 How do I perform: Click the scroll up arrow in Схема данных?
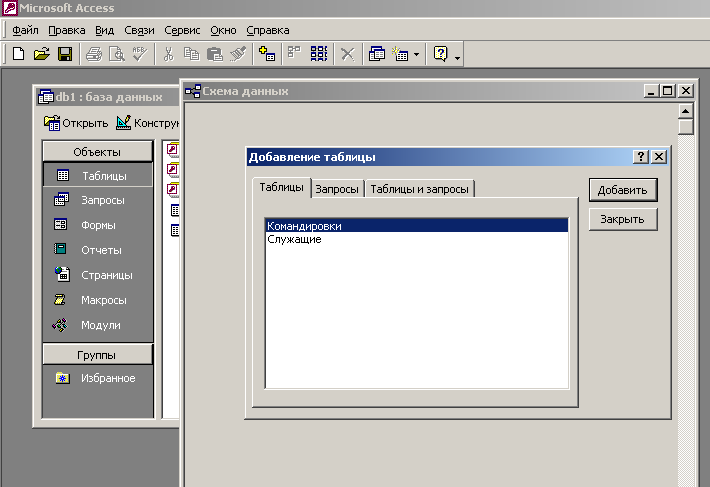coord(686,111)
